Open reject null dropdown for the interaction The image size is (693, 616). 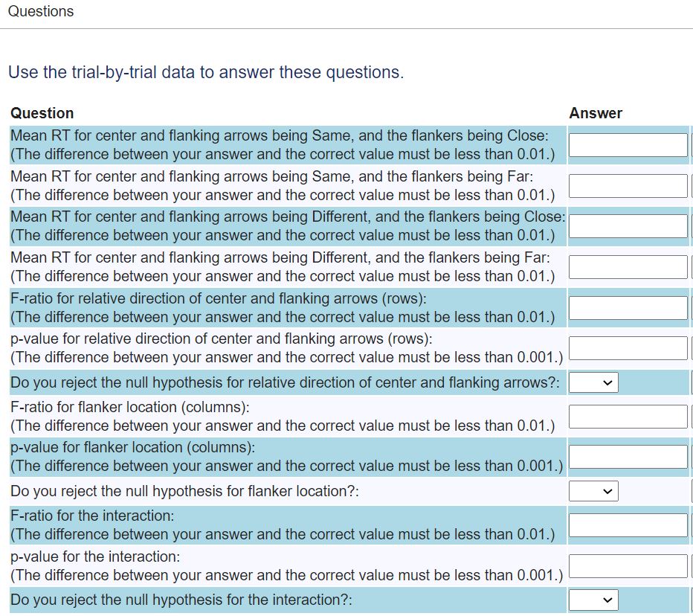point(593,600)
